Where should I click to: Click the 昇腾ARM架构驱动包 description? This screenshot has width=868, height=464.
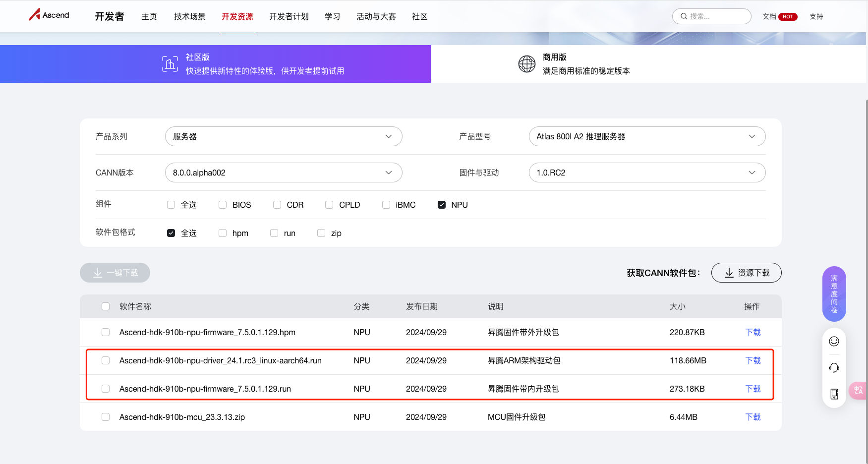pos(524,360)
